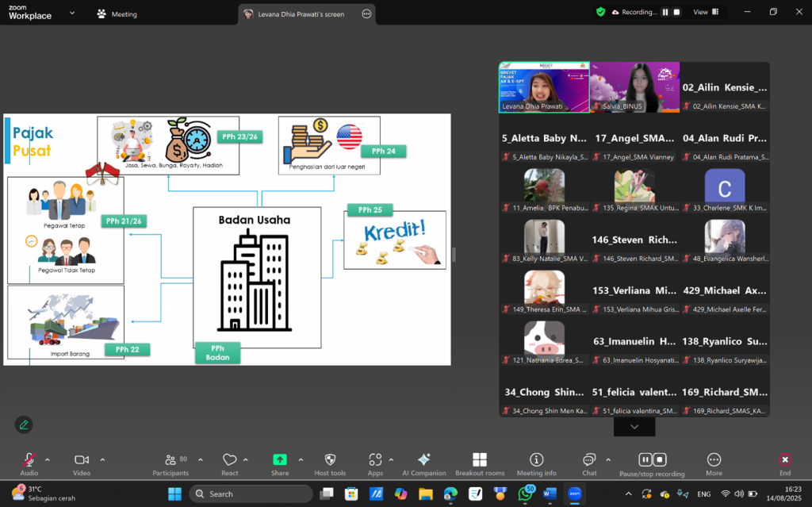The width and height of the screenshot is (812, 507).
Task: Open the React emoji menu
Action: 229,463
